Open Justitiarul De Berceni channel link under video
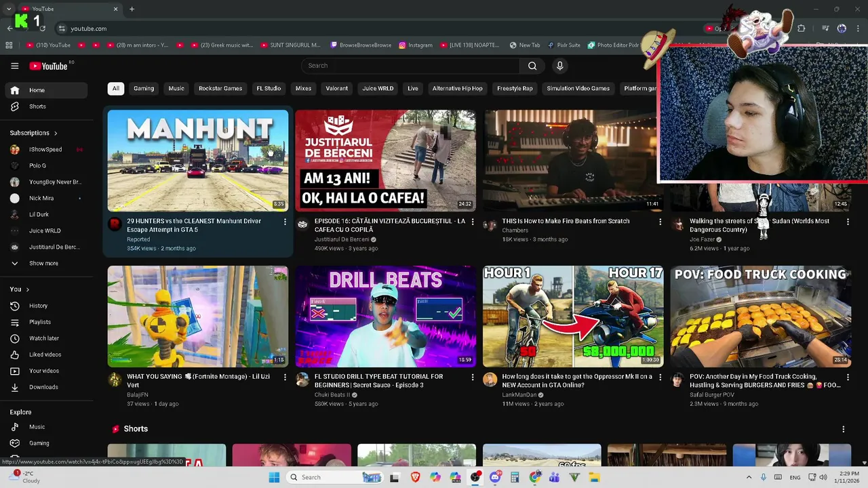This screenshot has width=868, height=488. pyautogui.click(x=342, y=239)
